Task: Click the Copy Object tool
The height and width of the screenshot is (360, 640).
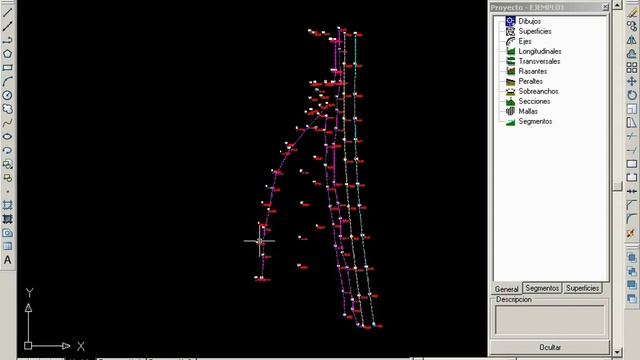Action: point(632,26)
